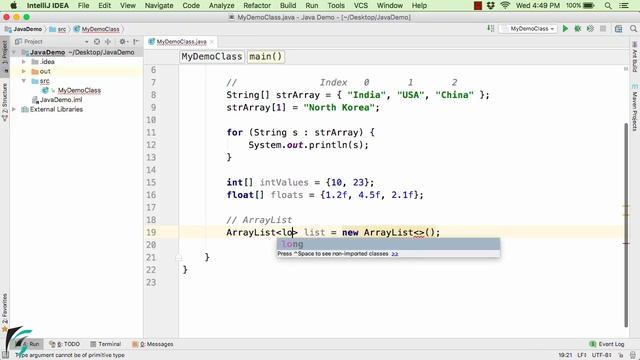Collapse the JavaDemo root tree node
Image resolution: width=640 pixels, height=360 pixels.
click(x=15, y=52)
